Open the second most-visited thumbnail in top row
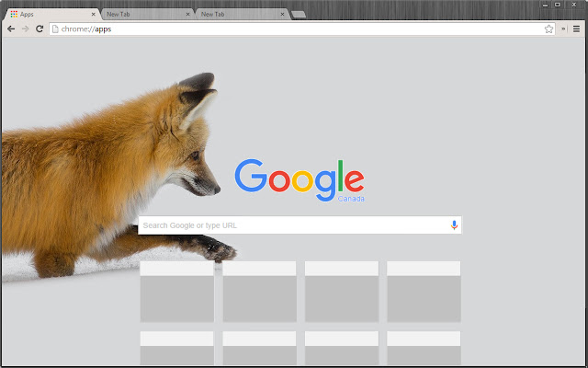The image size is (588, 368). 259,292
